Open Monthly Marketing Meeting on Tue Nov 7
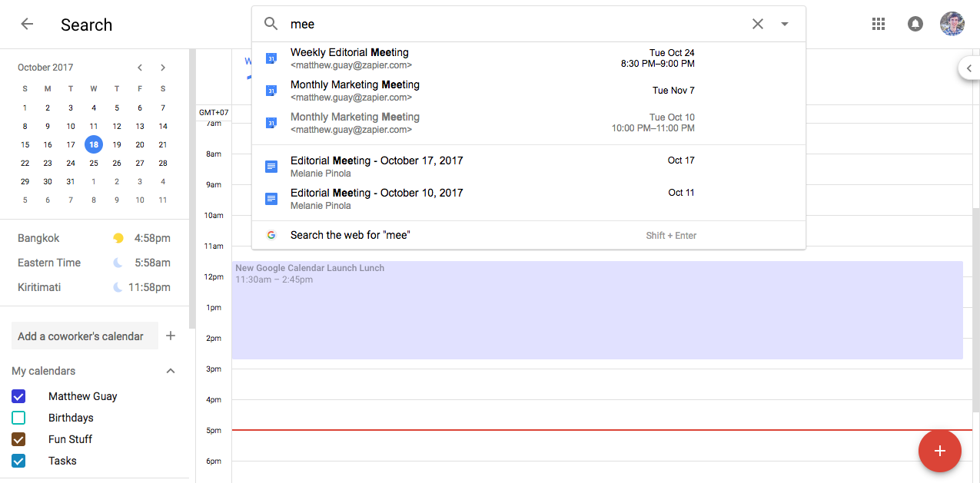 coord(529,91)
